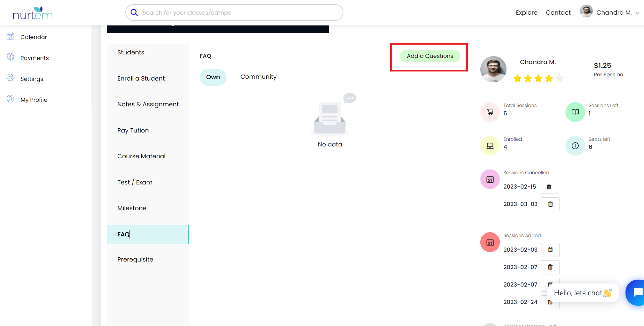Click the Payments dollar icon
The height and width of the screenshot is (326, 644).
coord(10,57)
